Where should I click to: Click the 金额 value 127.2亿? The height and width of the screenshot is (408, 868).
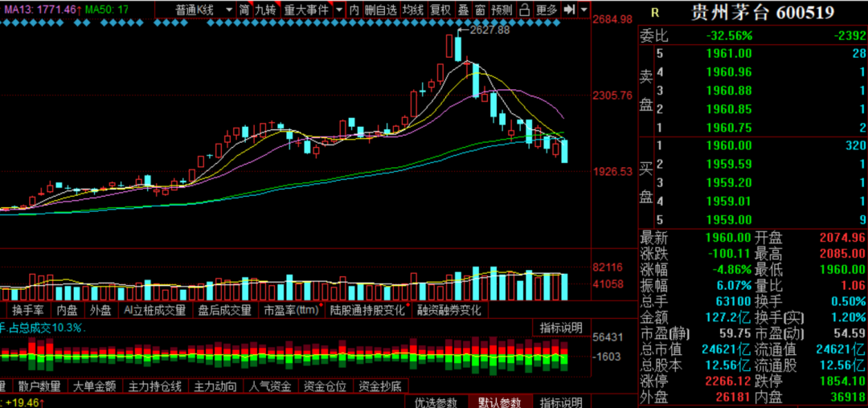728,317
